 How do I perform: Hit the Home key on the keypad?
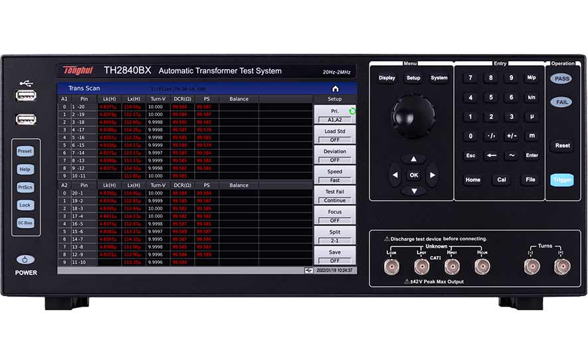pyautogui.click(x=473, y=179)
